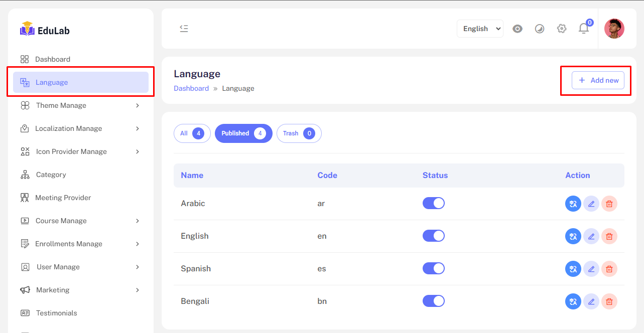
Task: Click the Add new button
Action: click(598, 80)
